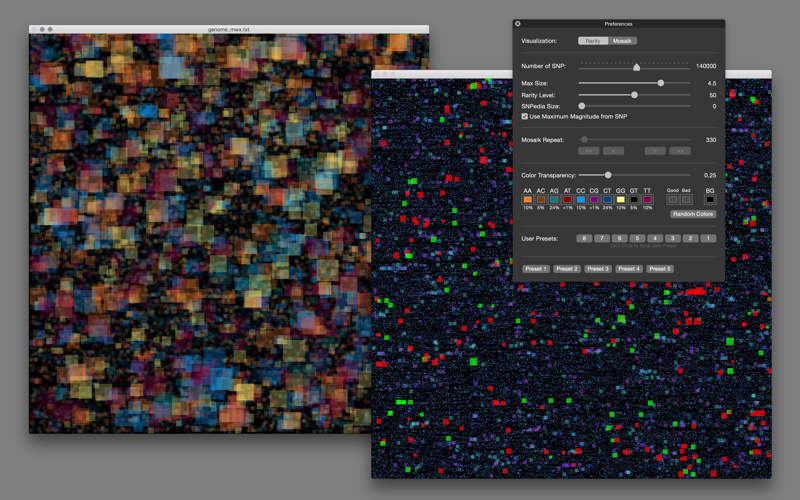The image size is (800, 500).
Task: Click the genome_mwx.txt window title
Action: pyautogui.click(x=229, y=30)
